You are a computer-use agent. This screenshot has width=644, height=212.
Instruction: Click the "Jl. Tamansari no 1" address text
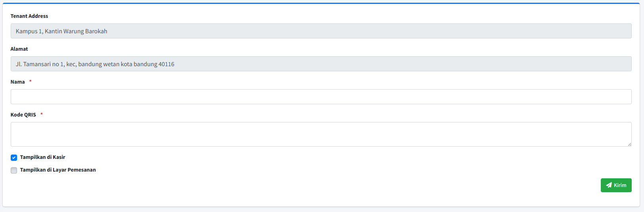pyautogui.click(x=40, y=64)
